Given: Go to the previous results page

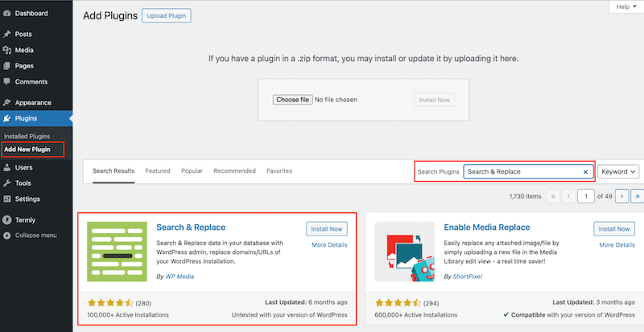Looking at the screenshot, I should [x=568, y=196].
